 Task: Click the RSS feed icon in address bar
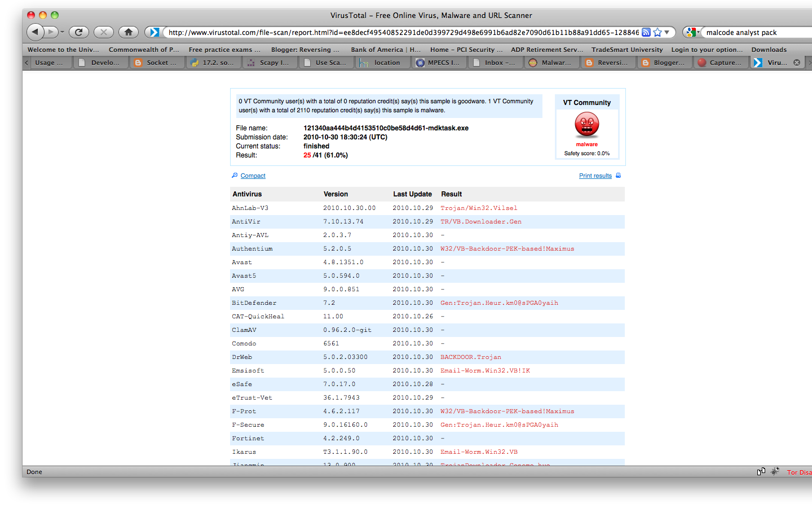[646, 32]
